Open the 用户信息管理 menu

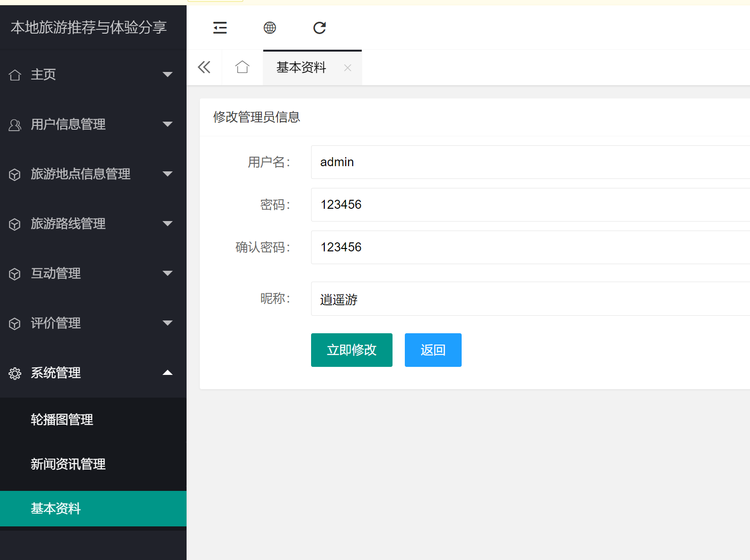click(x=93, y=124)
